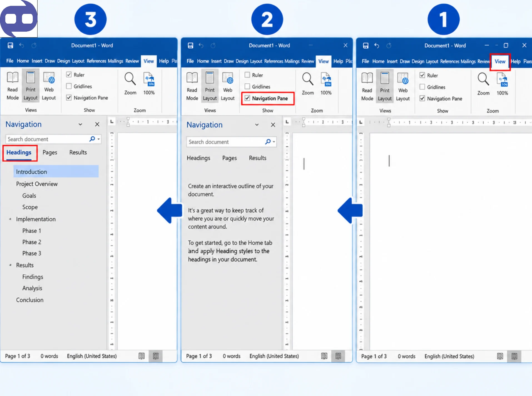The image size is (532, 396).
Task: Select Print Layout in the right window ribbon
Action: [385, 87]
